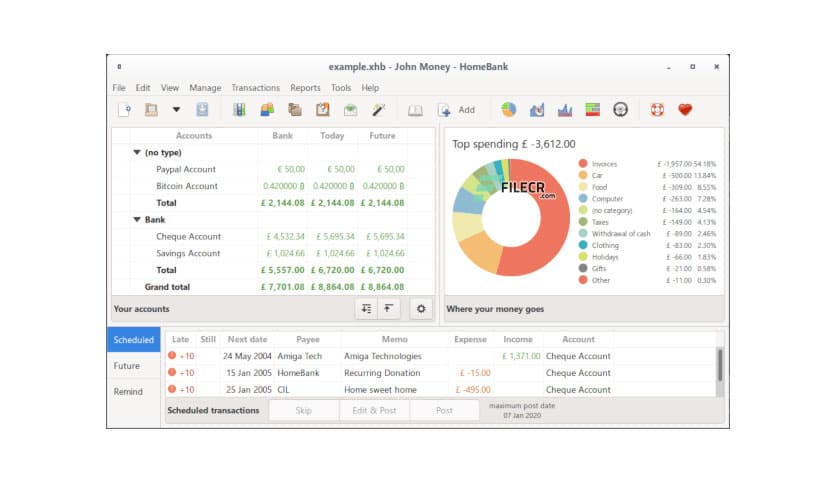
Task: Open the recent files dropdown arrow
Action: tap(176, 110)
